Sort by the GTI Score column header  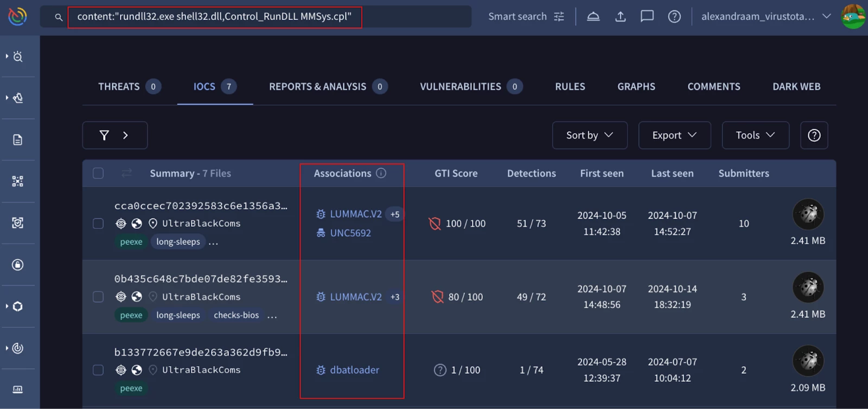456,173
